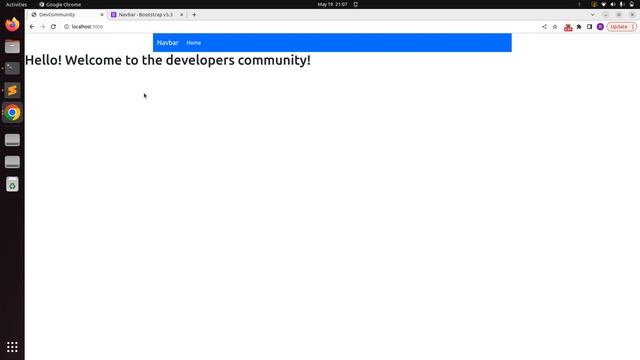This screenshot has height=360, width=640.
Task: Open the Activities overview
Action: click(x=16, y=4)
